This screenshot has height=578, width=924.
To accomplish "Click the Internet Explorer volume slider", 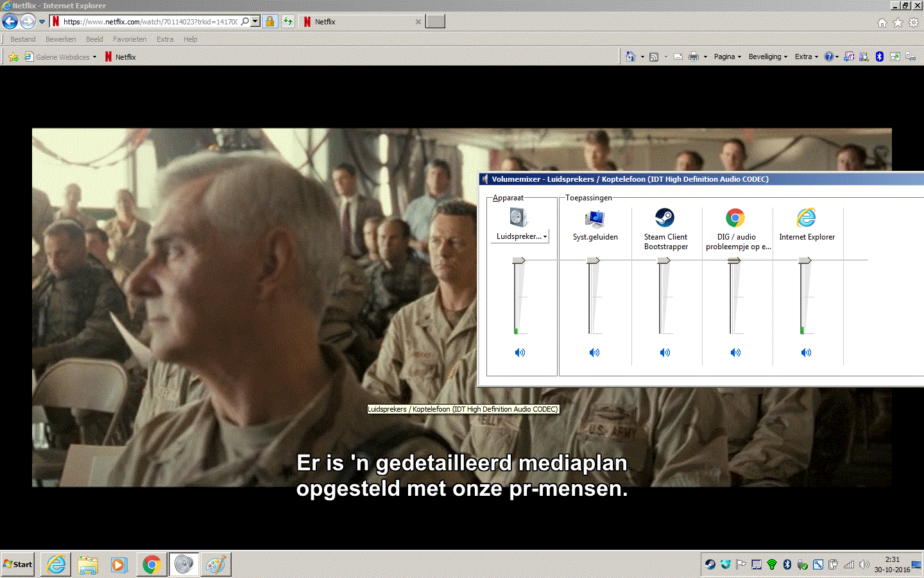I will coord(805,260).
